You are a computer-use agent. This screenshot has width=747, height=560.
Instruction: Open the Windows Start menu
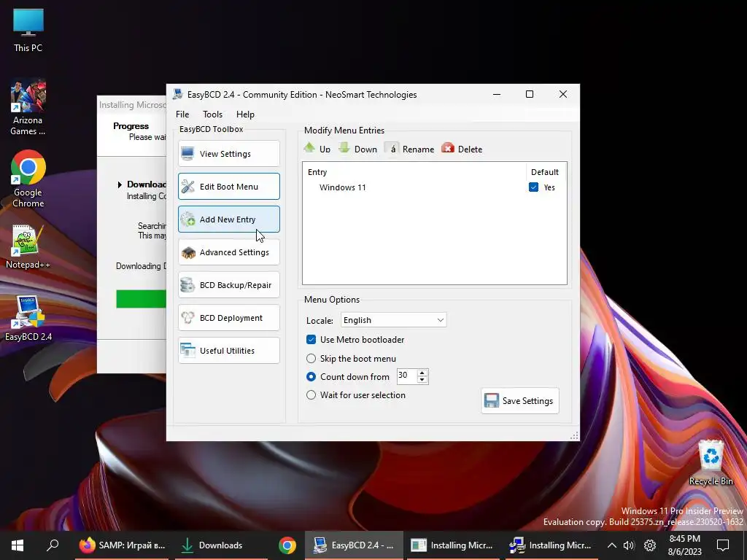click(x=18, y=545)
